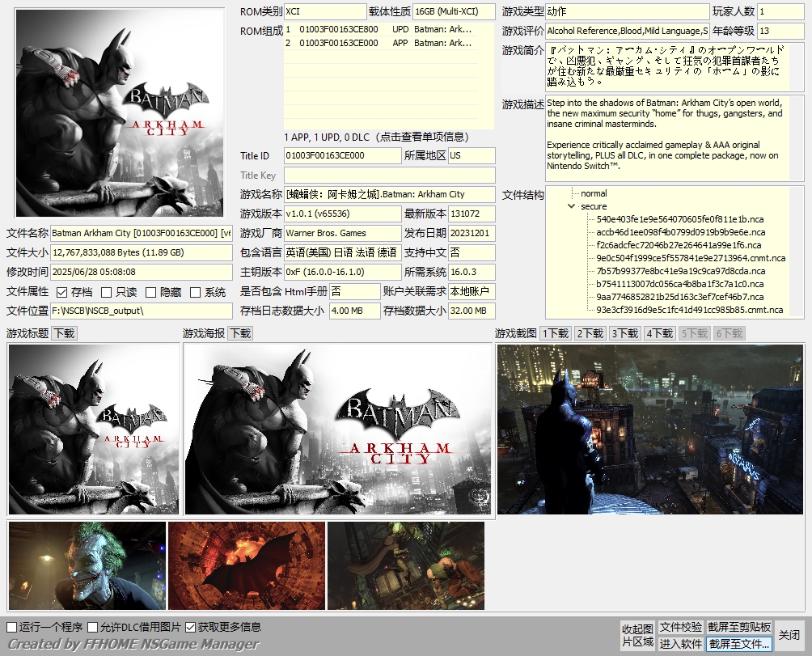Select file 540e403fe1e9e564070605fe0f811e1b.nca
812x656 pixels.
tap(680, 219)
